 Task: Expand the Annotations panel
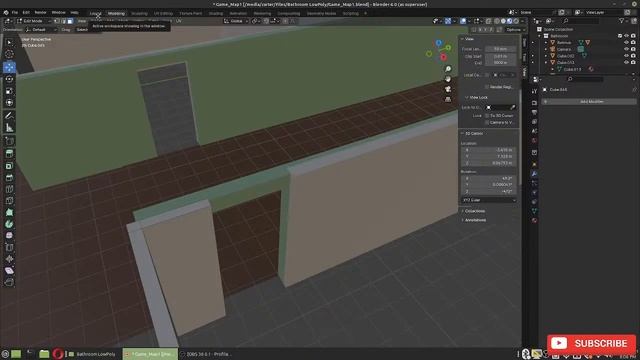click(x=473, y=220)
